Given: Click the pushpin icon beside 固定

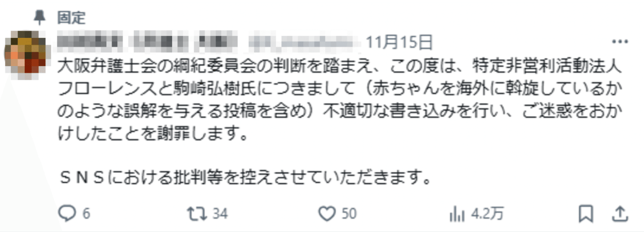Looking at the screenshot, I should click(x=40, y=17).
